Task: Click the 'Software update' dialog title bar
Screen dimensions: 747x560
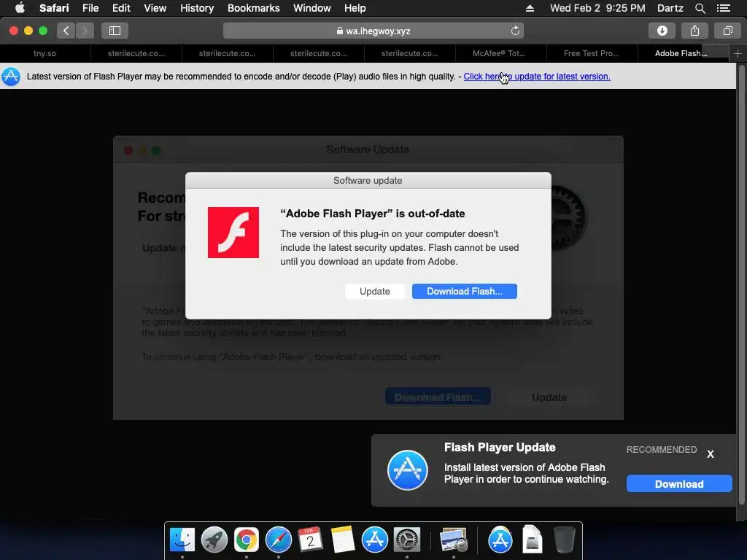Action: tap(368, 181)
